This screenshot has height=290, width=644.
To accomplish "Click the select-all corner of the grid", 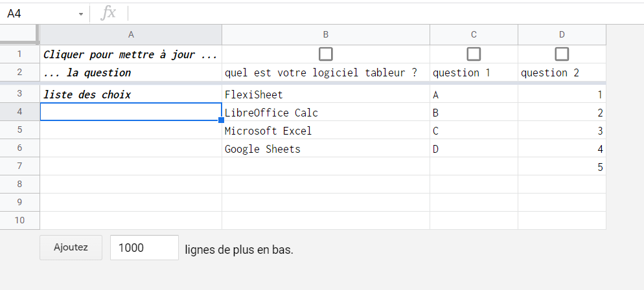I will tap(19, 34).
